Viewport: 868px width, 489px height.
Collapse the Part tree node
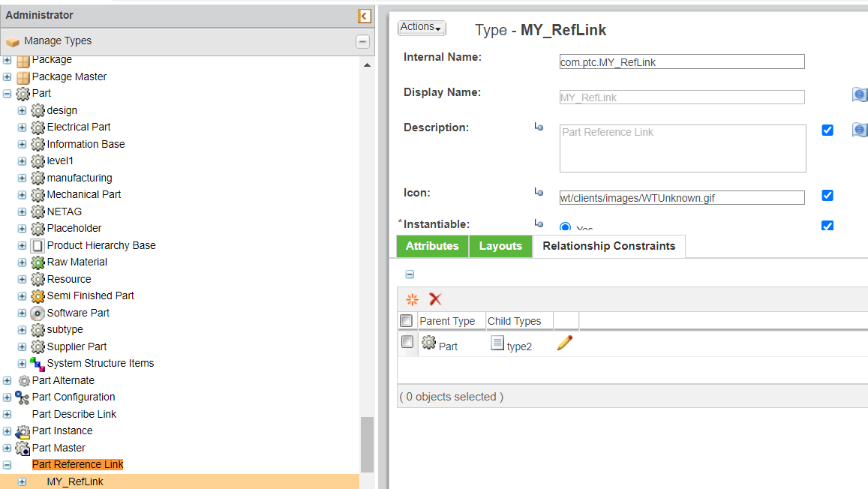click(8, 93)
